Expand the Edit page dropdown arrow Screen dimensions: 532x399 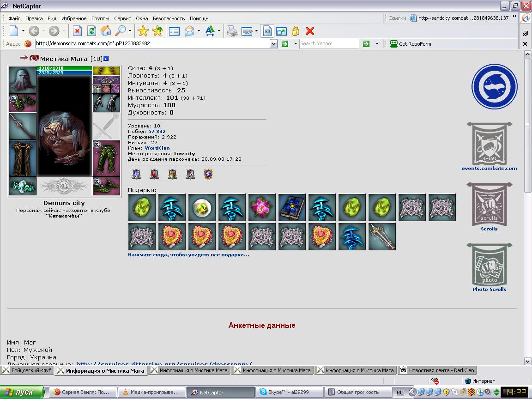256,31
